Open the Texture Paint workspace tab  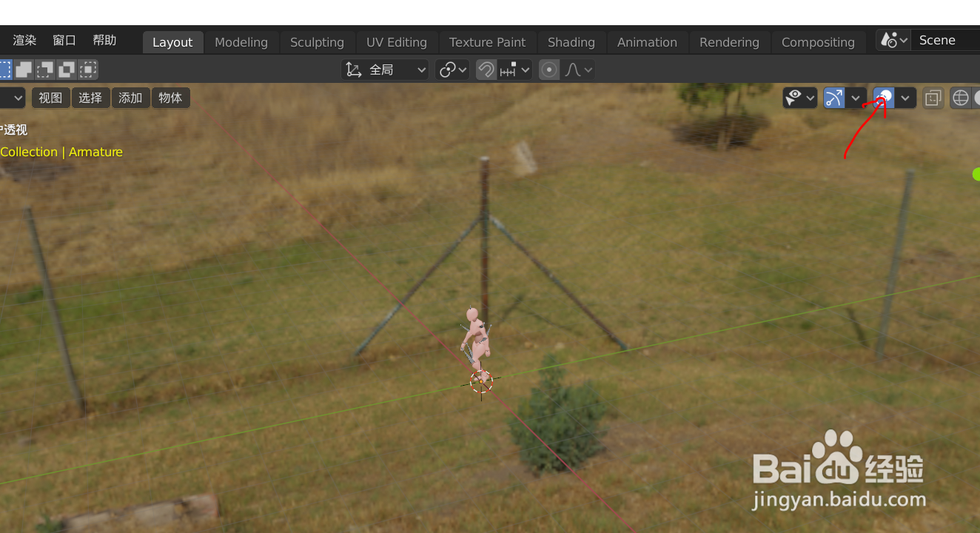point(487,42)
